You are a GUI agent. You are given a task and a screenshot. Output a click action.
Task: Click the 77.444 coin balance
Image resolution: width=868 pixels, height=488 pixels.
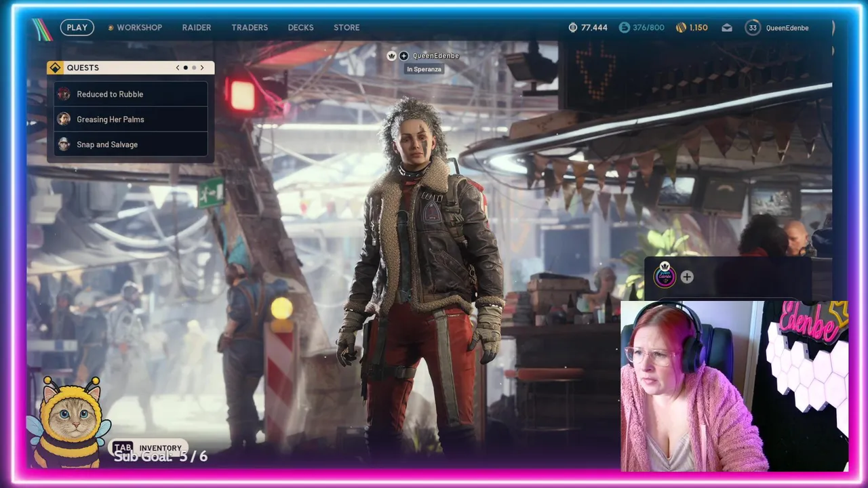point(594,28)
